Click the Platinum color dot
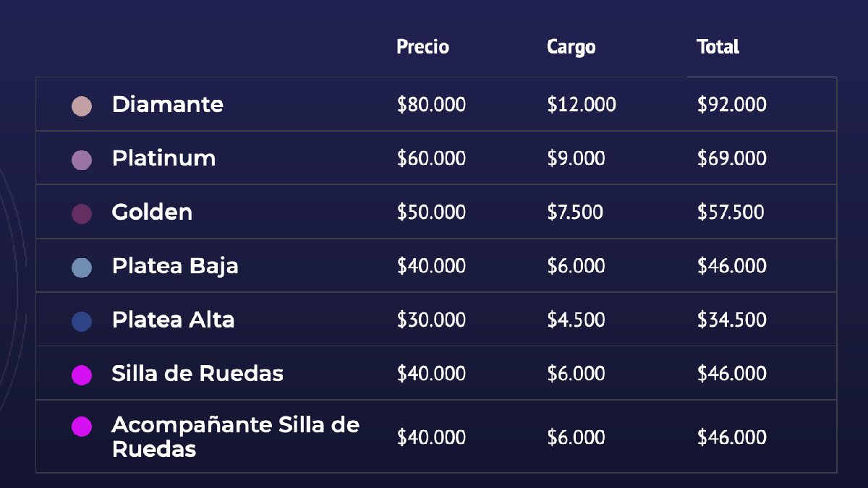The width and height of the screenshot is (868, 488). point(82,160)
